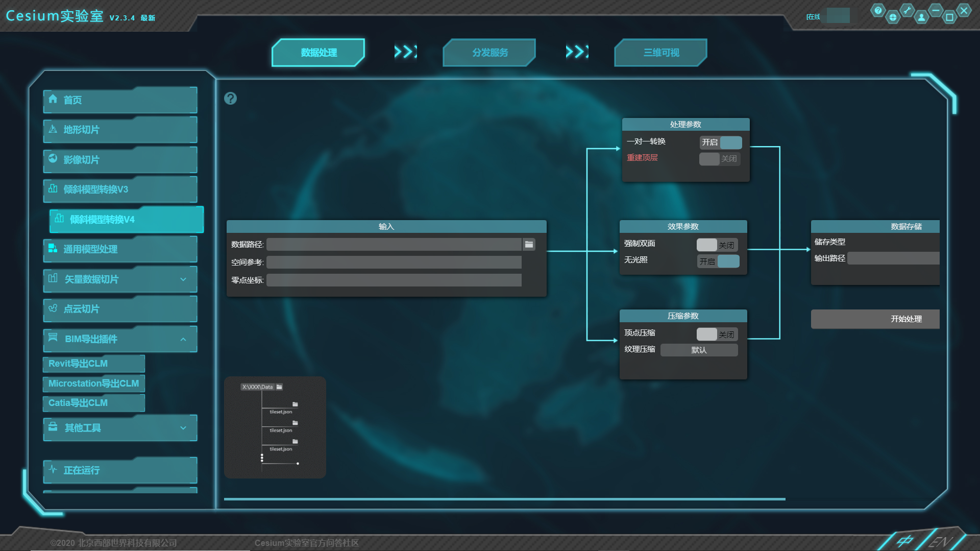This screenshot has width=980, height=551.
Task: Click 开始处理 button
Action: [875, 319]
